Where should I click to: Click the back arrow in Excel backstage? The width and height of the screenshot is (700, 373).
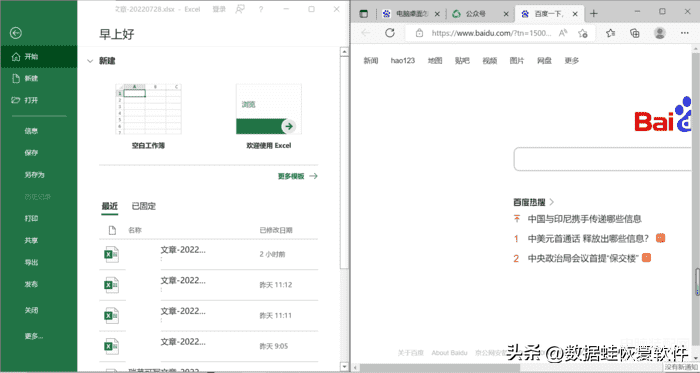point(16,33)
